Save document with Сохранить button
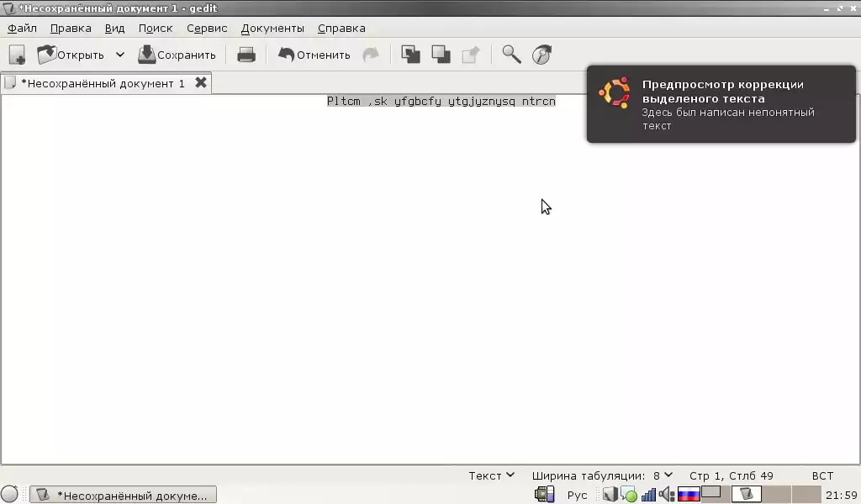 point(177,55)
